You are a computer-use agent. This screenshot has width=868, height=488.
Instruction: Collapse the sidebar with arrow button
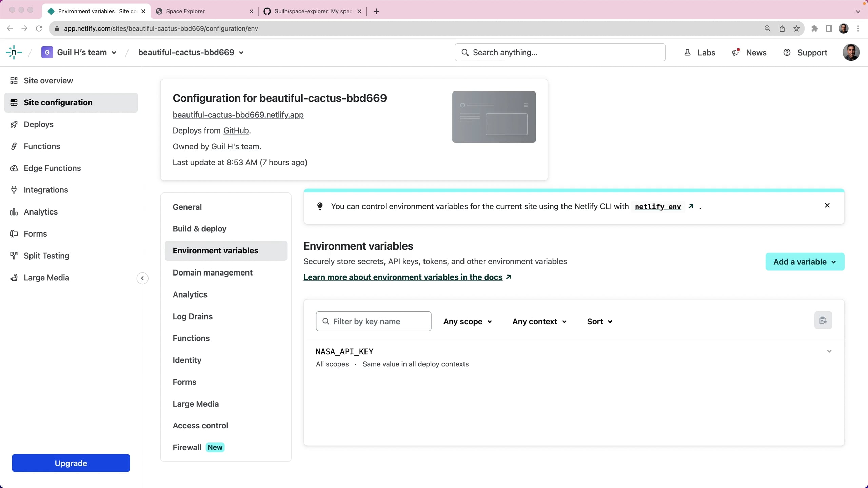point(142,278)
